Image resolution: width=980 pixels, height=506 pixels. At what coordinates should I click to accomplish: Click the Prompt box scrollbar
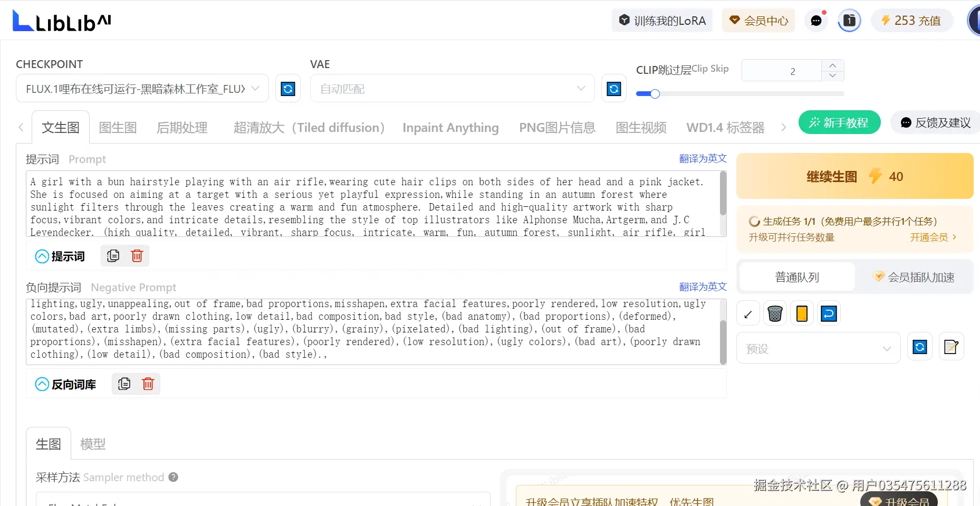[723, 194]
